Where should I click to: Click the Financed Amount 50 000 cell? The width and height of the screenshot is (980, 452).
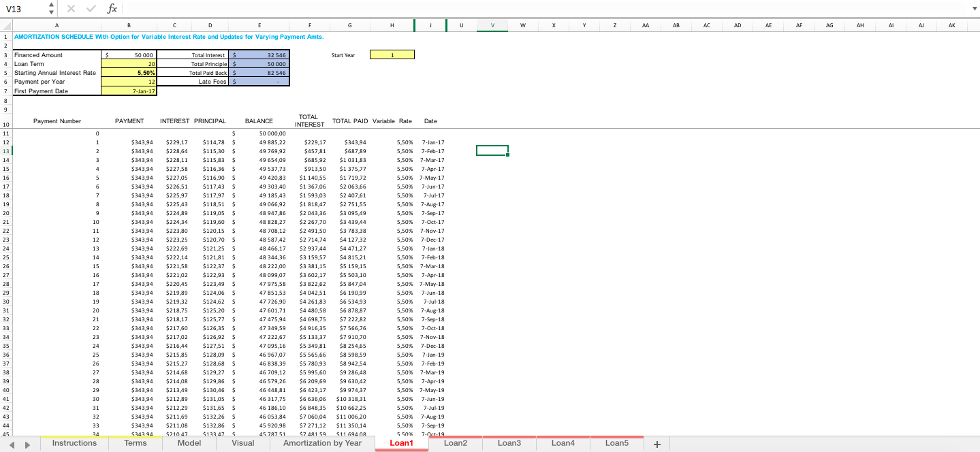tap(129, 54)
